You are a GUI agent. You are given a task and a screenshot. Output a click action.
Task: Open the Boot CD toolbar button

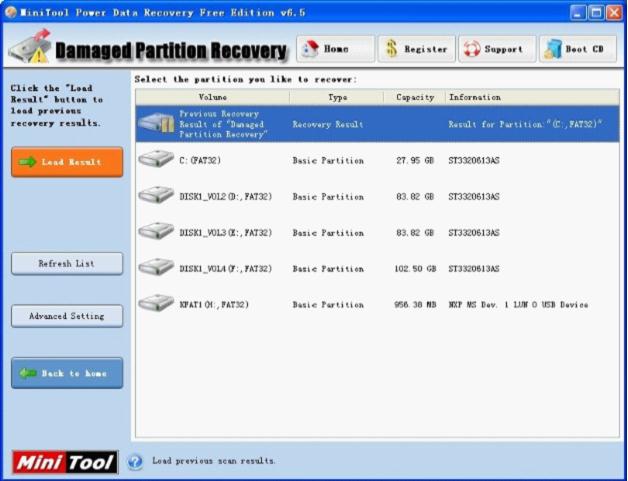pos(578,49)
